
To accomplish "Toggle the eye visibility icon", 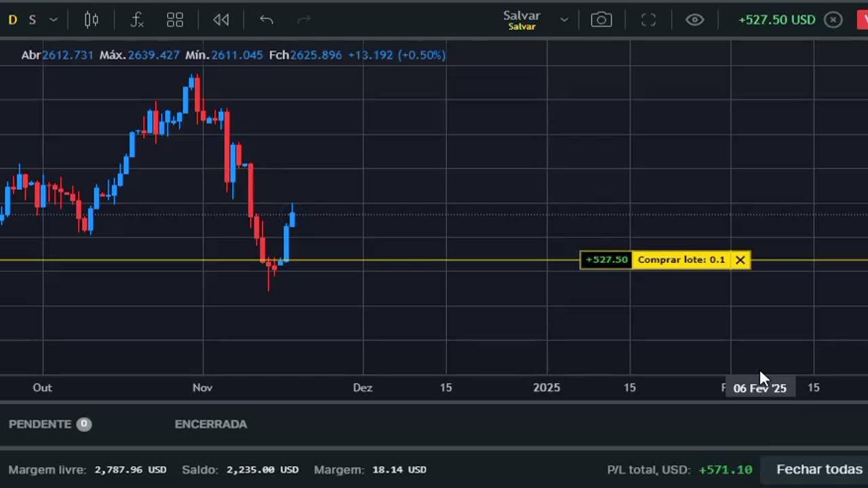I will pos(694,20).
